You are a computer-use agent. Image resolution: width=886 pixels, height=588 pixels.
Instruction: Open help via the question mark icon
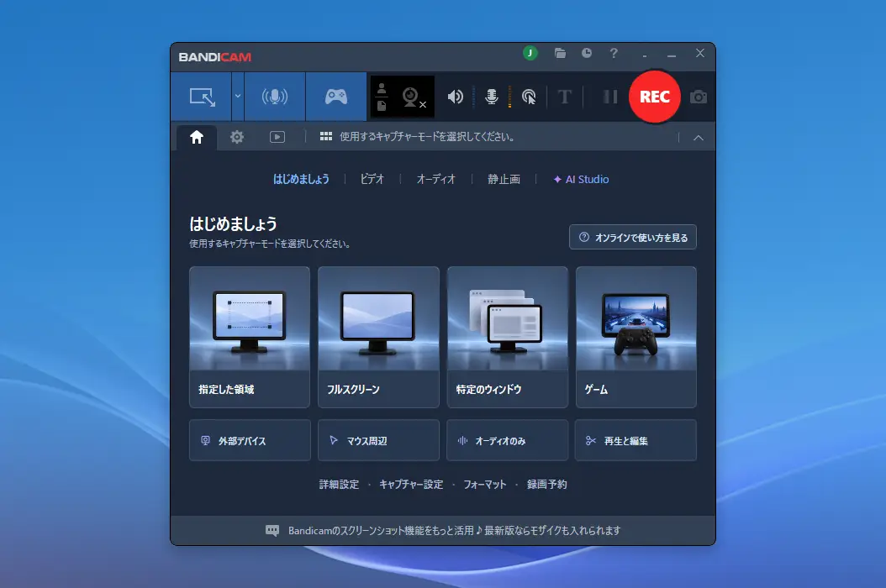point(614,53)
